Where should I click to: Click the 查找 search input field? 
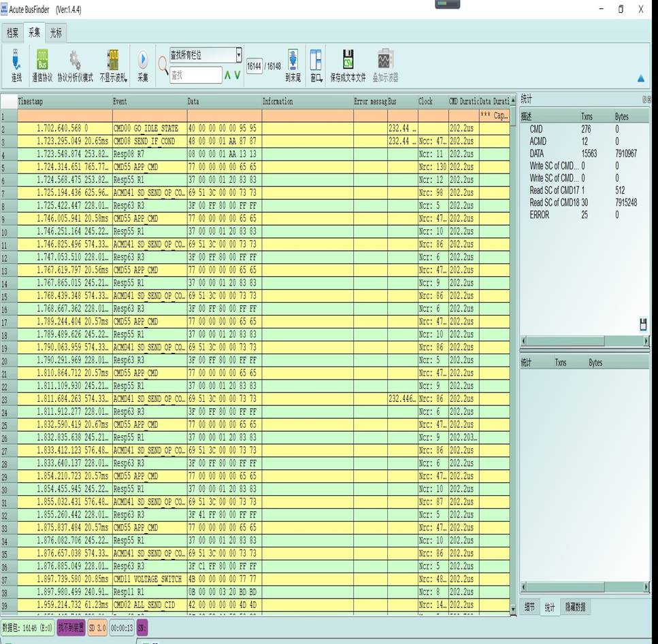coord(195,75)
